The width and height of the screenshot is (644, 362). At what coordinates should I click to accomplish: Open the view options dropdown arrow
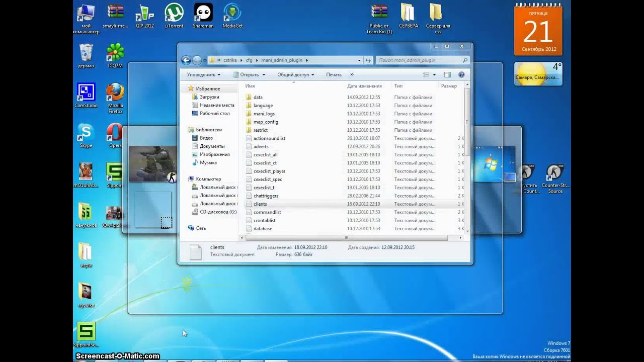[x=434, y=74]
